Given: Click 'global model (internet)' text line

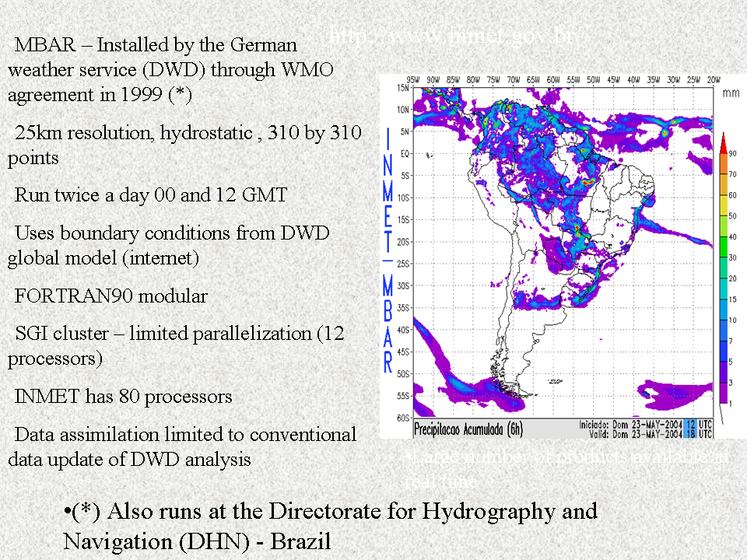Looking at the screenshot, I should 103,258.
